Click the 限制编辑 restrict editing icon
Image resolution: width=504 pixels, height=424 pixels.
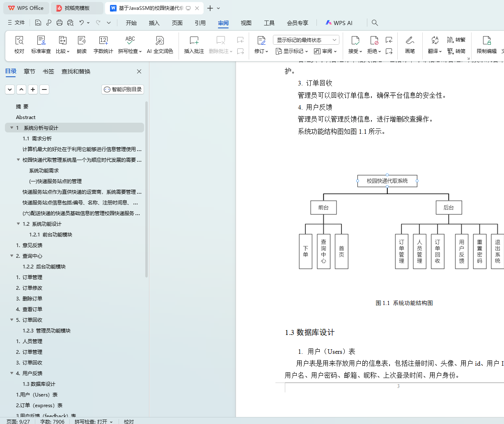(x=487, y=45)
